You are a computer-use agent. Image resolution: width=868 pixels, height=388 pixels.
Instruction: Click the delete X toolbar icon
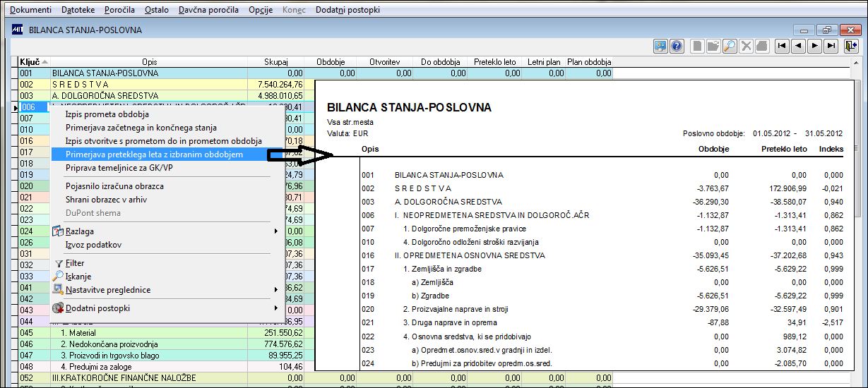click(746, 45)
